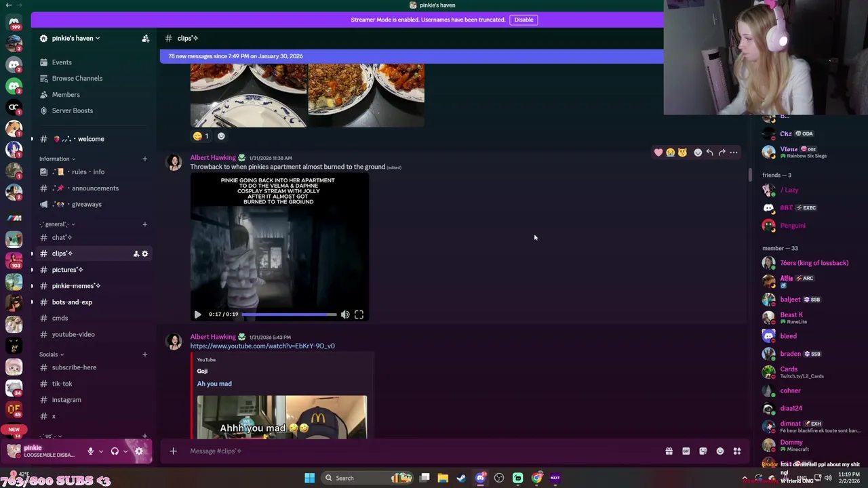The width and height of the screenshot is (868, 488).
Task: Open Events from the server sidebar
Action: click(x=62, y=62)
